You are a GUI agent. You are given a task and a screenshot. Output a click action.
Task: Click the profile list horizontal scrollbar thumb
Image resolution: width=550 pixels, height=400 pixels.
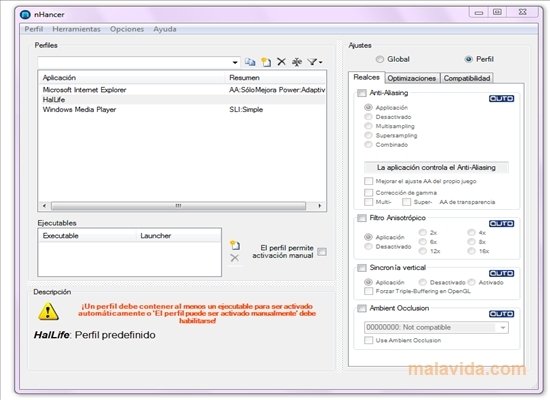pos(178,206)
